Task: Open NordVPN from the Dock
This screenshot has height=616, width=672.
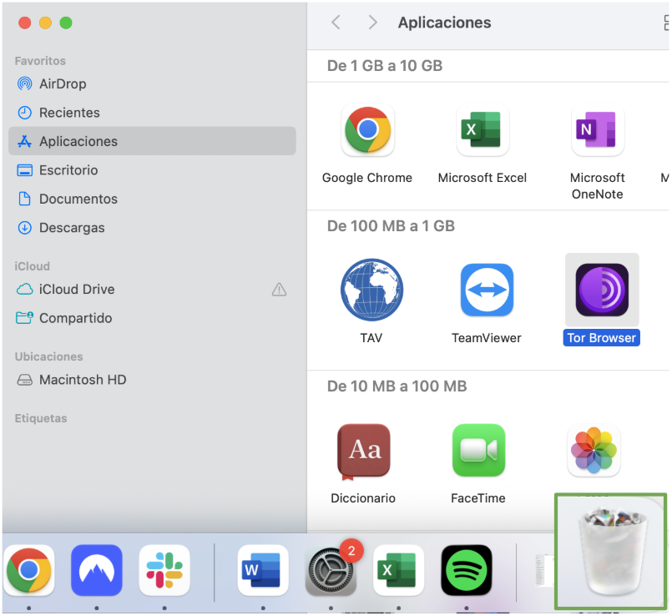Action: [96, 570]
